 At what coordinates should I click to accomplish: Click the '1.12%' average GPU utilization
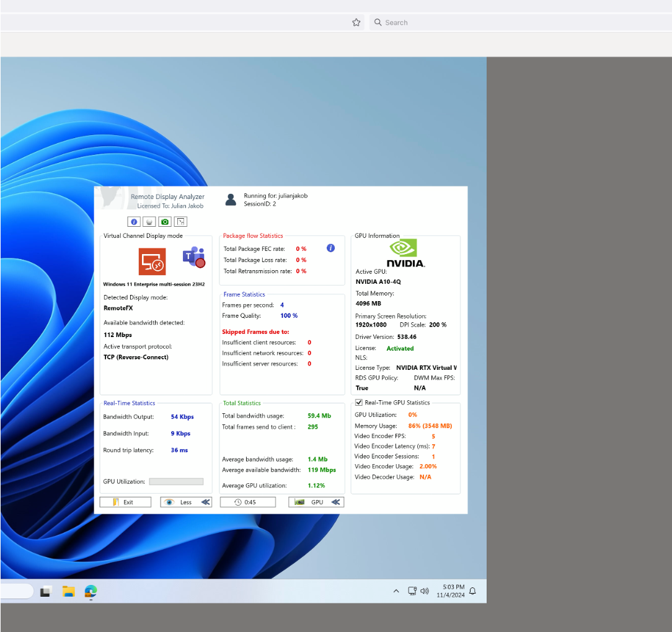(x=316, y=485)
